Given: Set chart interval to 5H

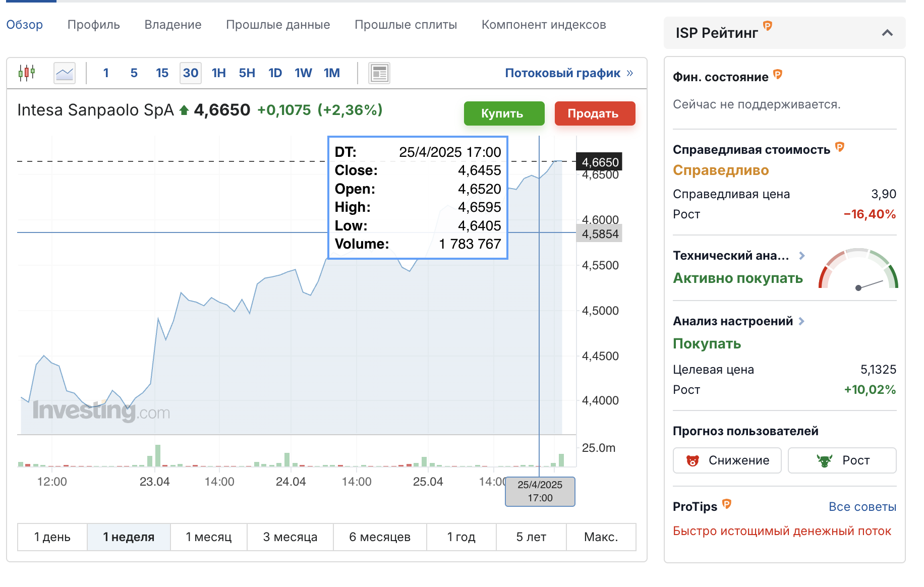Looking at the screenshot, I should 247,73.
